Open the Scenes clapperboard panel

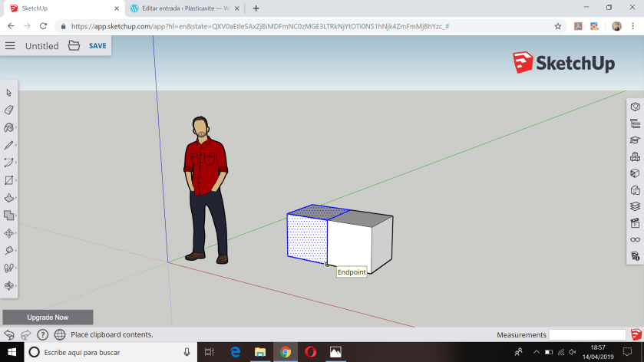635,223
